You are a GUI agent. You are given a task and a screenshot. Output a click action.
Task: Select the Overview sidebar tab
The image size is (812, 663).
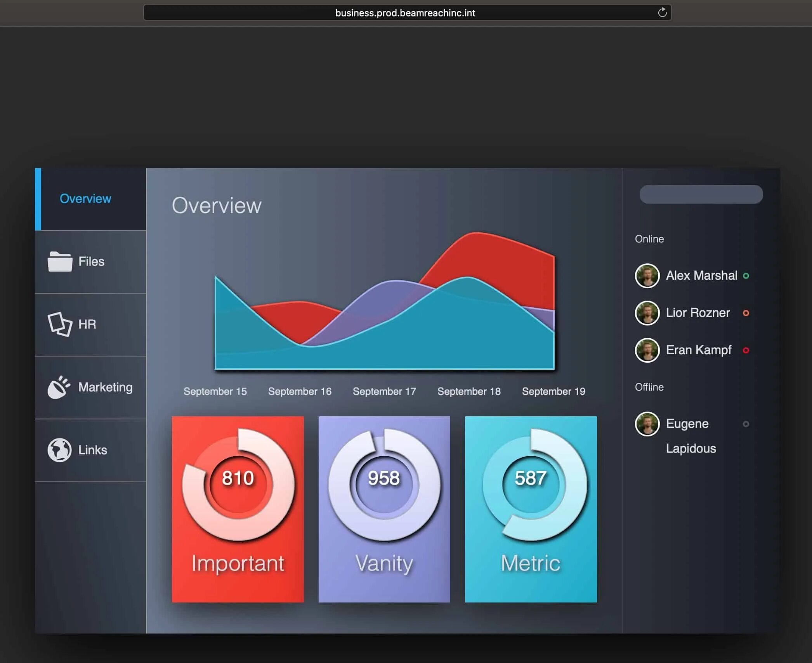[85, 199]
